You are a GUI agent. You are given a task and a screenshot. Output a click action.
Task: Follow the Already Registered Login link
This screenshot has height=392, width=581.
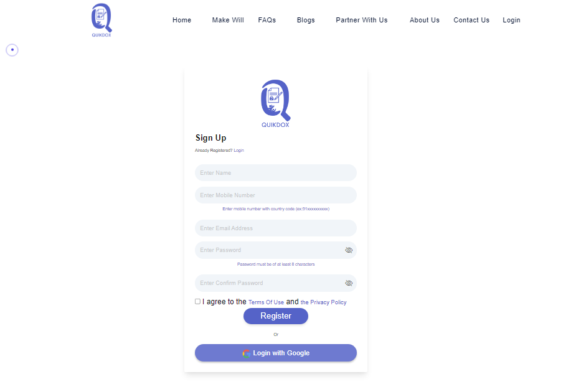[x=239, y=151]
